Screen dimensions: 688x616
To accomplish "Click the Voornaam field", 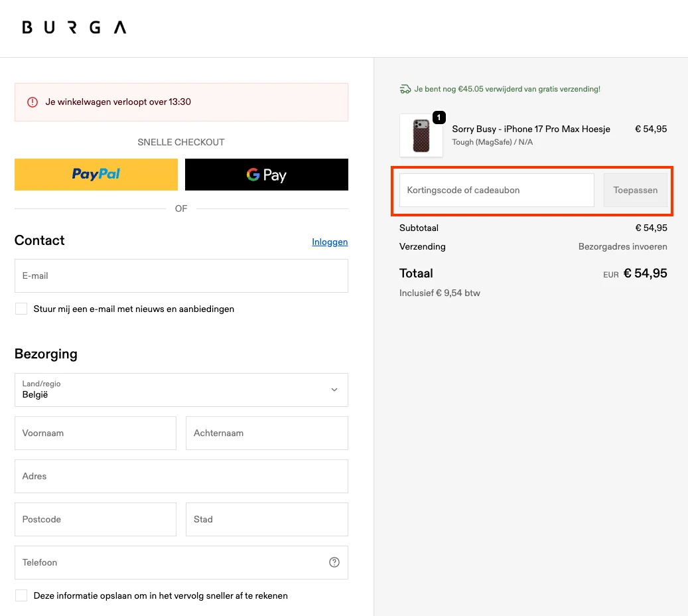I will pos(95,433).
